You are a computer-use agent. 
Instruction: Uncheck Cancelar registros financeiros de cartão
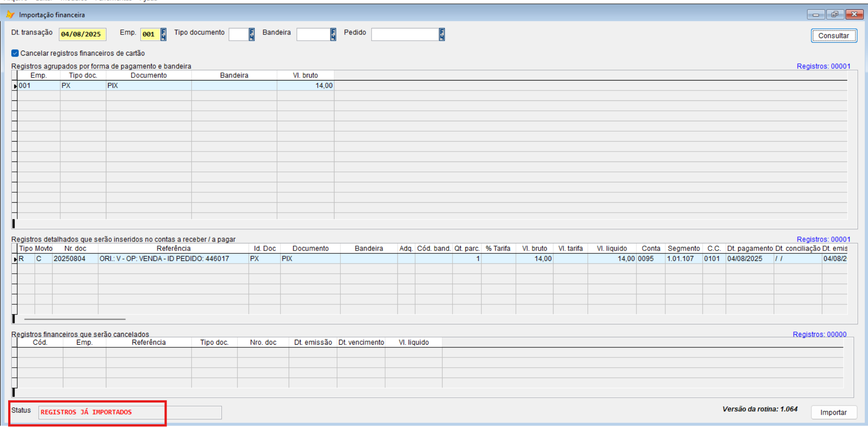point(15,53)
